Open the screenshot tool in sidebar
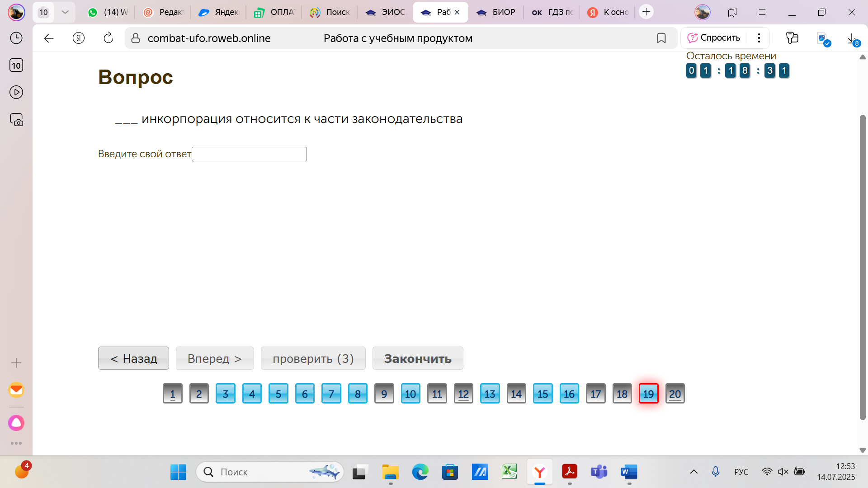This screenshot has width=868, height=488. click(16, 120)
